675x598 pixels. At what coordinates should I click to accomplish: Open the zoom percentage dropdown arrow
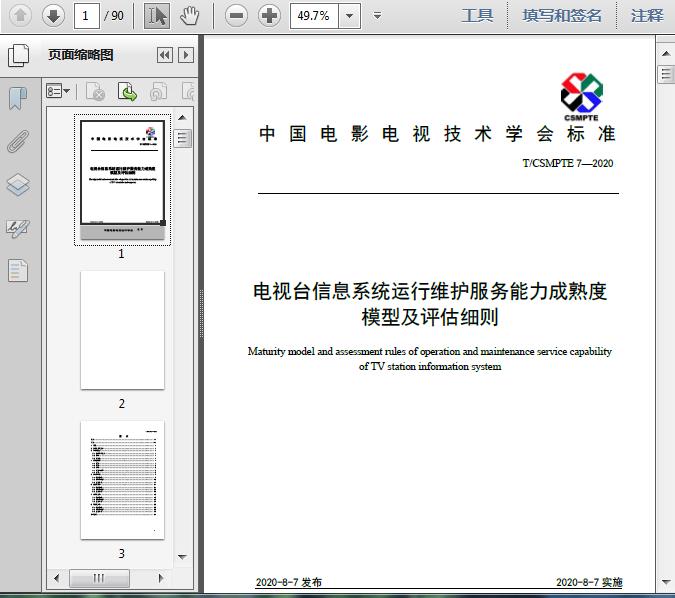pos(350,16)
